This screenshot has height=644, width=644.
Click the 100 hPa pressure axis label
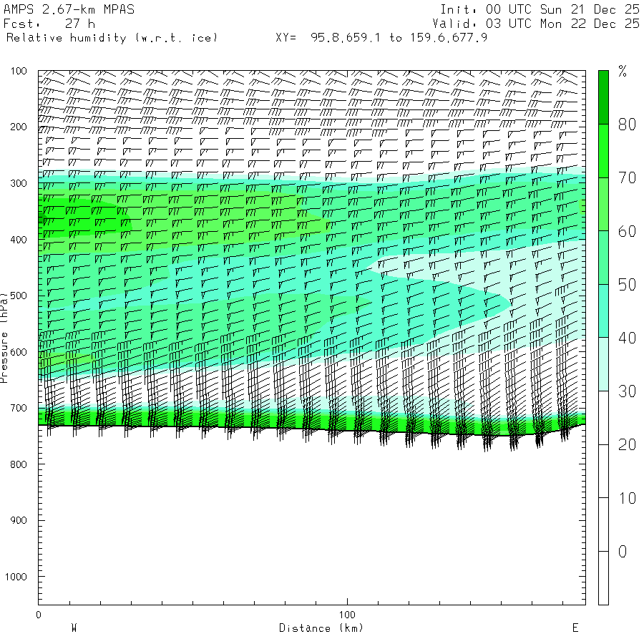click(x=19, y=71)
